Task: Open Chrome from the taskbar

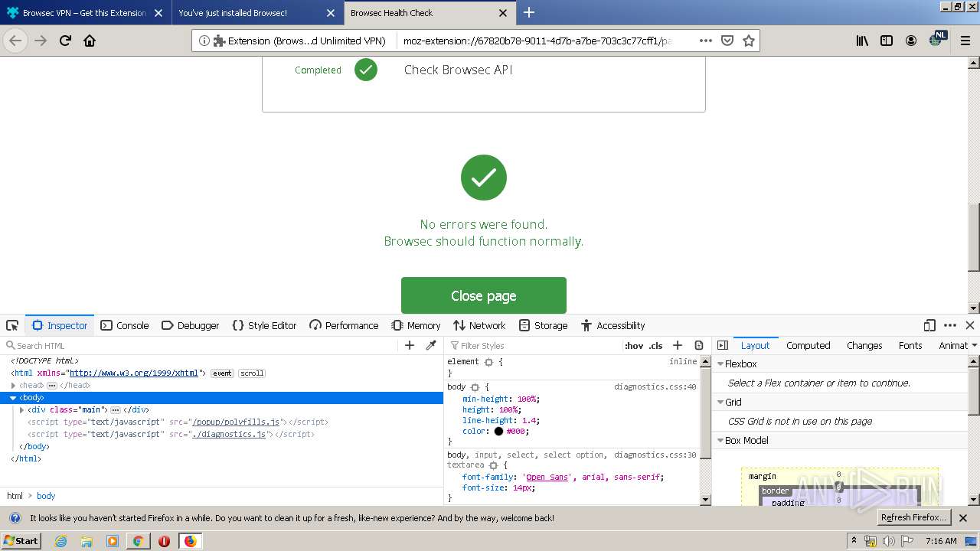Action: pyautogui.click(x=138, y=541)
